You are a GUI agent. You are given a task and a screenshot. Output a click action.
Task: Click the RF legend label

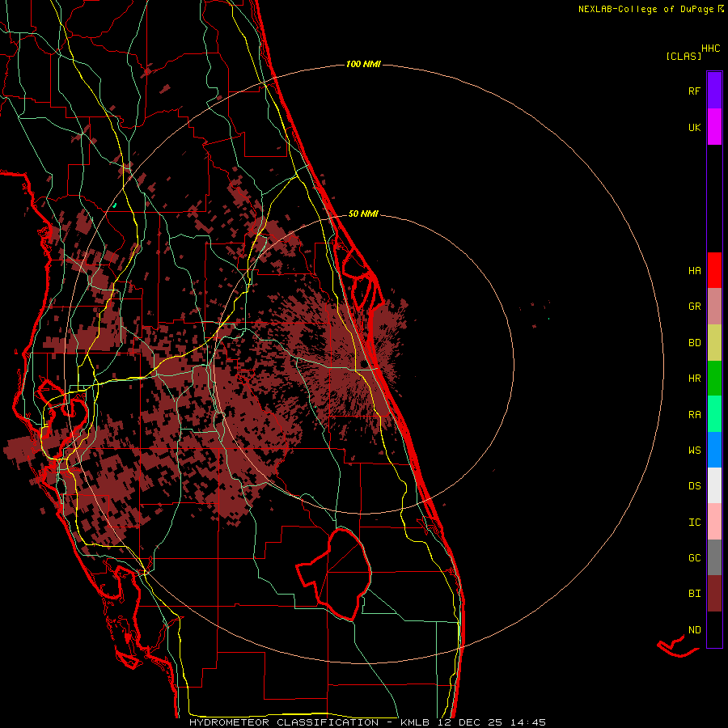click(694, 91)
